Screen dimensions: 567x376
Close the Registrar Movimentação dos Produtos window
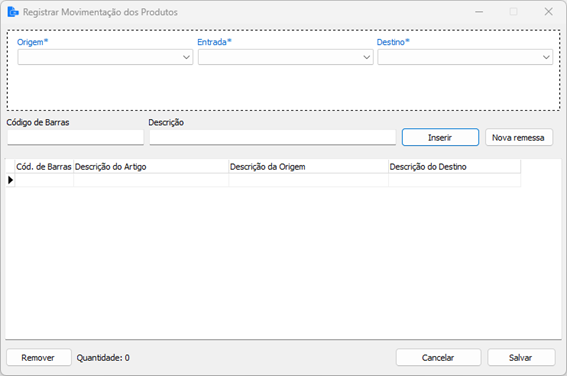click(548, 12)
